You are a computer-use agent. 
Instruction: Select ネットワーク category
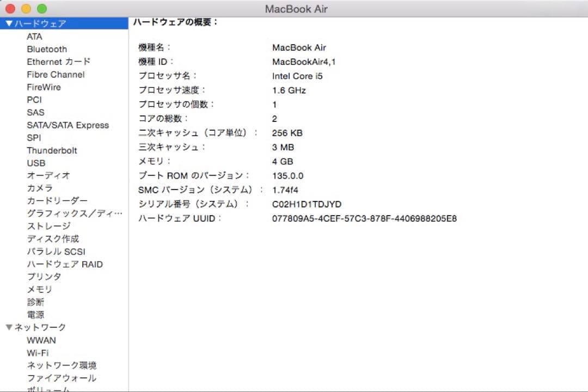click(x=40, y=327)
